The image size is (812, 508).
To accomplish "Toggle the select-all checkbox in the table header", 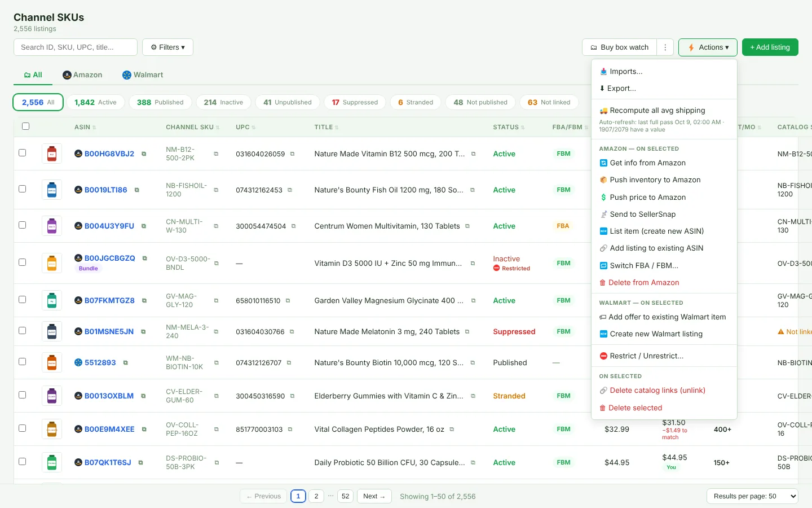I will [25, 126].
